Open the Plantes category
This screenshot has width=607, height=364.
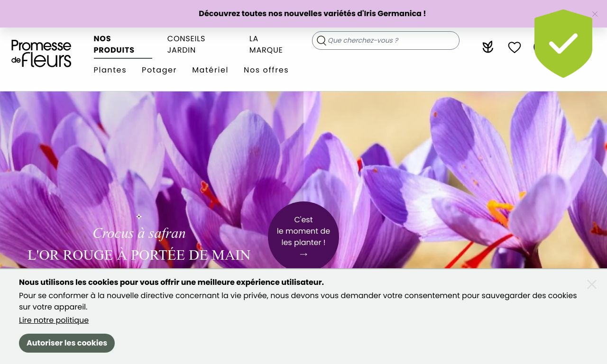(x=110, y=70)
